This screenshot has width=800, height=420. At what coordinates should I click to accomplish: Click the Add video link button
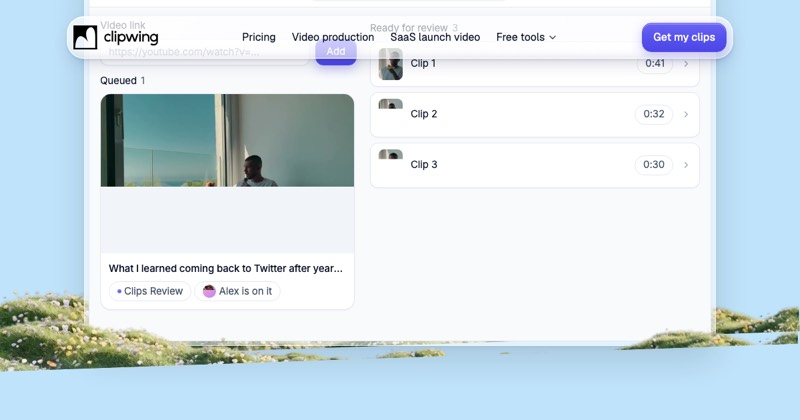pyautogui.click(x=336, y=52)
